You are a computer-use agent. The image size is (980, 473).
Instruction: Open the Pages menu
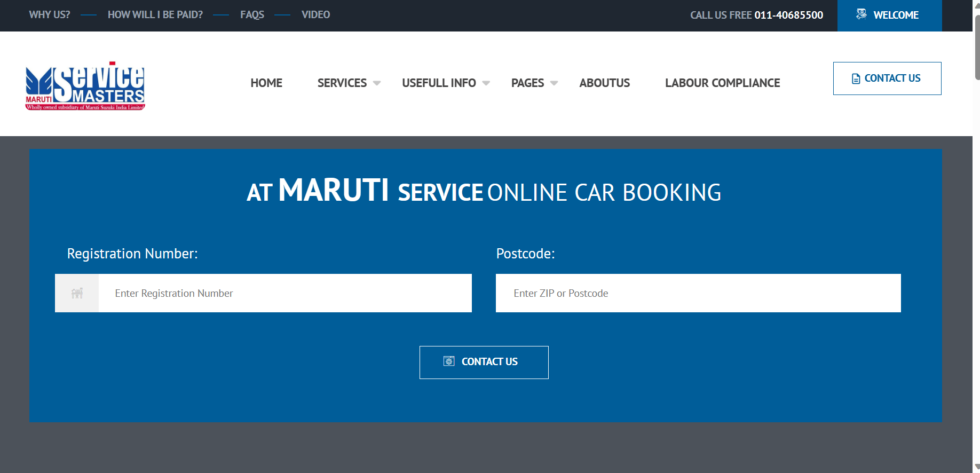point(527,83)
